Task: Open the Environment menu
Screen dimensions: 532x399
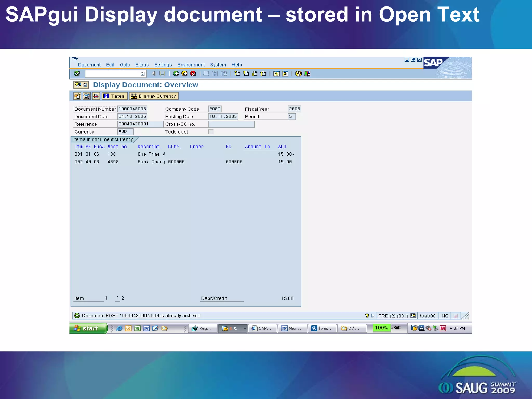Action: [x=191, y=65]
